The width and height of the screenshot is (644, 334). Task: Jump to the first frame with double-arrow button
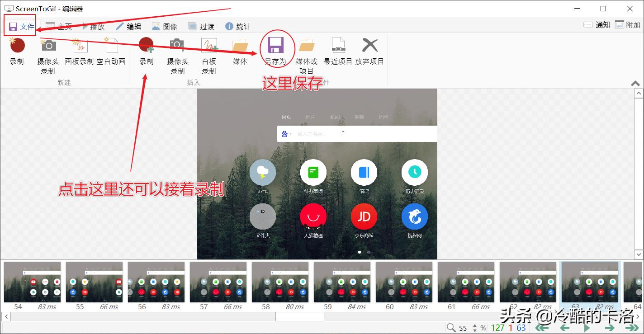pyautogui.click(x=541, y=328)
